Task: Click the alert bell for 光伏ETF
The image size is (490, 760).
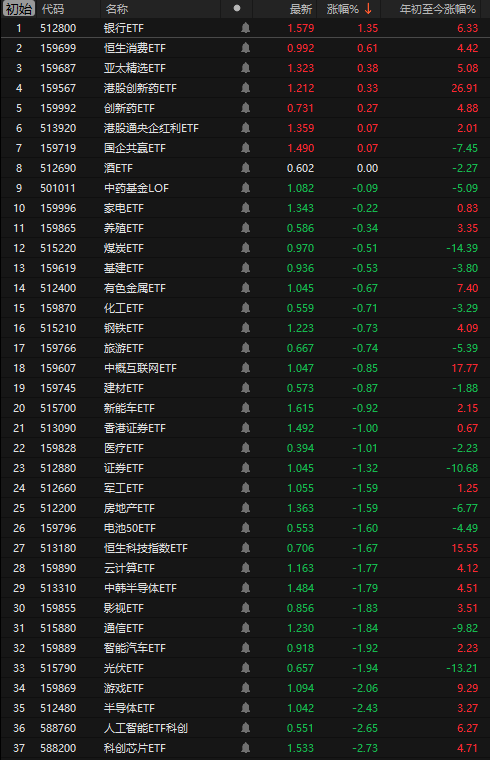Action: pos(246,668)
